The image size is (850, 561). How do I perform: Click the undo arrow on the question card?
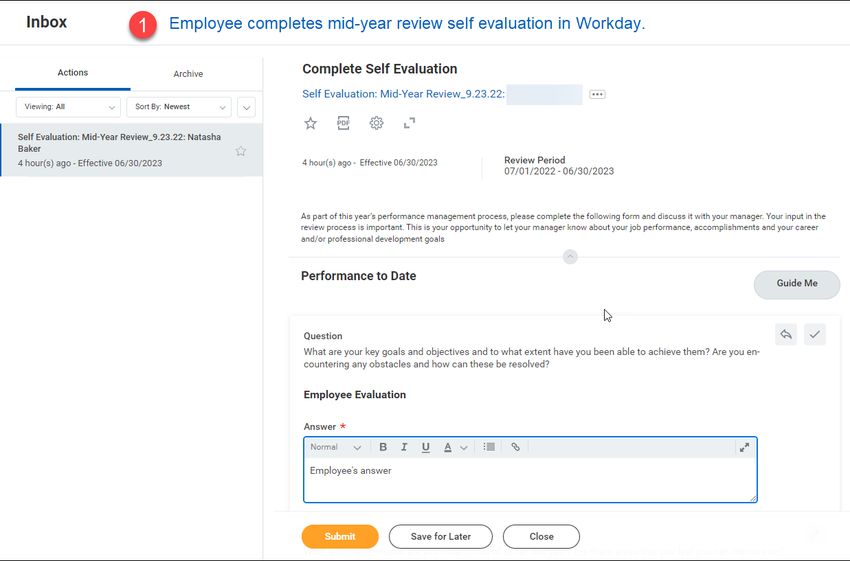(785, 334)
